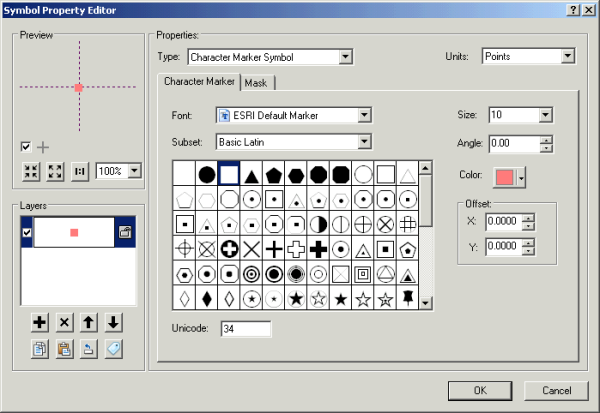The height and width of the screenshot is (413, 600).
Task: Select the filled hexagon glyph
Action: [x=296, y=175]
